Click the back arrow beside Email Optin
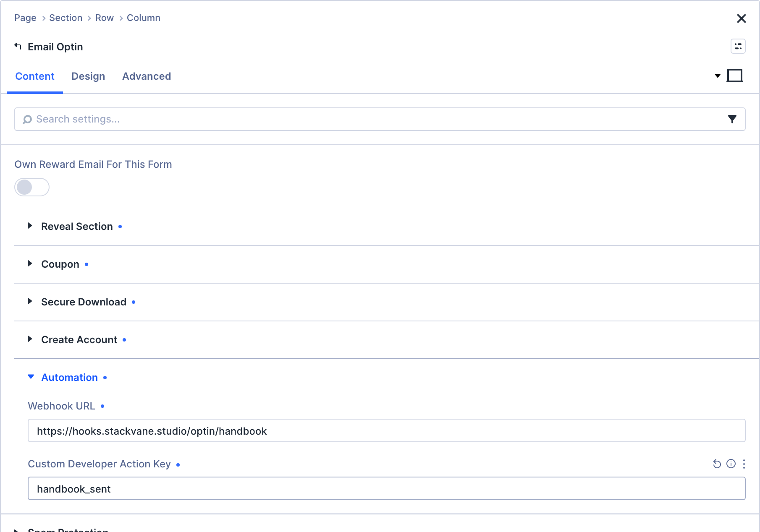760x532 pixels. pyautogui.click(x=18, y=46)
